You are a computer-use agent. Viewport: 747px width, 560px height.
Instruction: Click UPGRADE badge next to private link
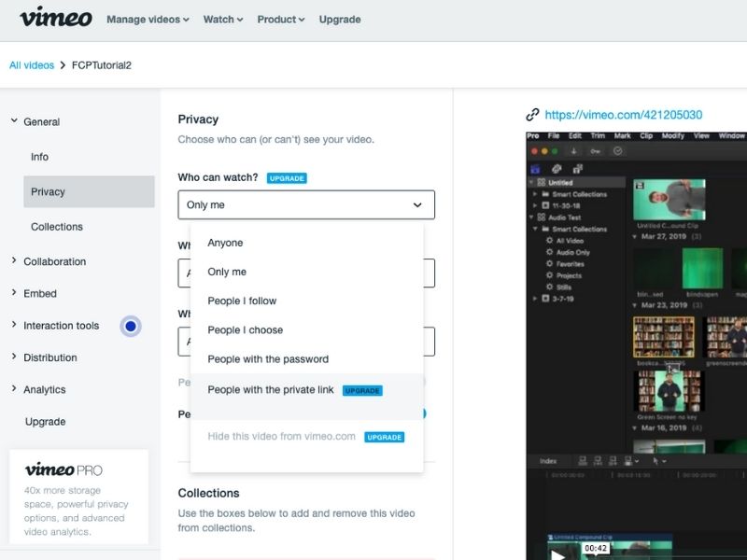point(362,390)
